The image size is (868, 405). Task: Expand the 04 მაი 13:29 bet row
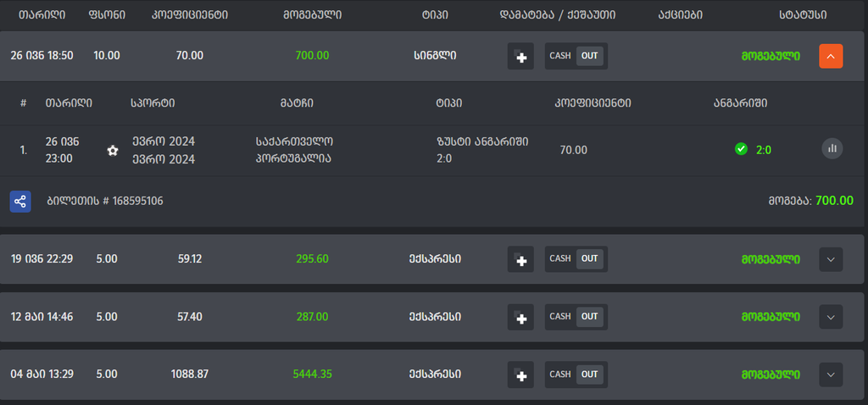pos(831,374)
